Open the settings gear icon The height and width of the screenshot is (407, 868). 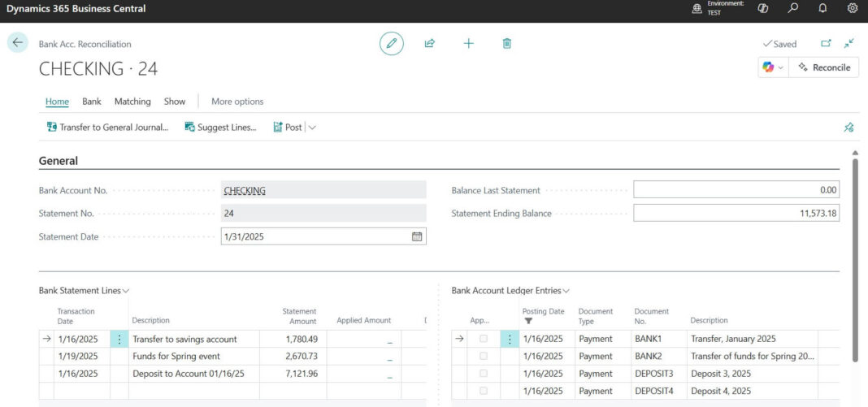853,8
